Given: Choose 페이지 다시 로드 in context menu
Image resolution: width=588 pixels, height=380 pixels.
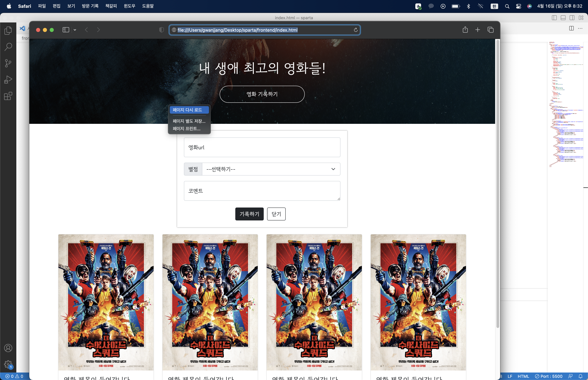Looking at the screenshot, I should point(189,110).
